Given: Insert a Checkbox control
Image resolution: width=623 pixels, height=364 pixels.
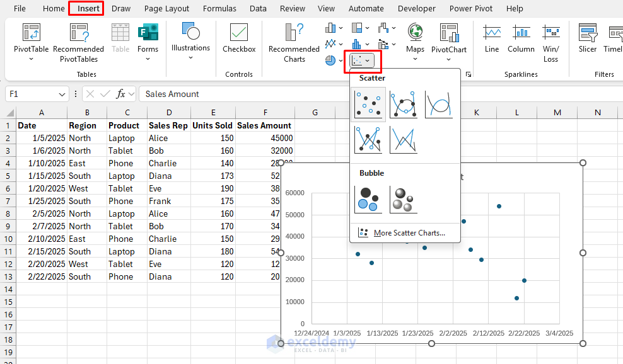Looking at the screenshot, I should tap(239, 38).
